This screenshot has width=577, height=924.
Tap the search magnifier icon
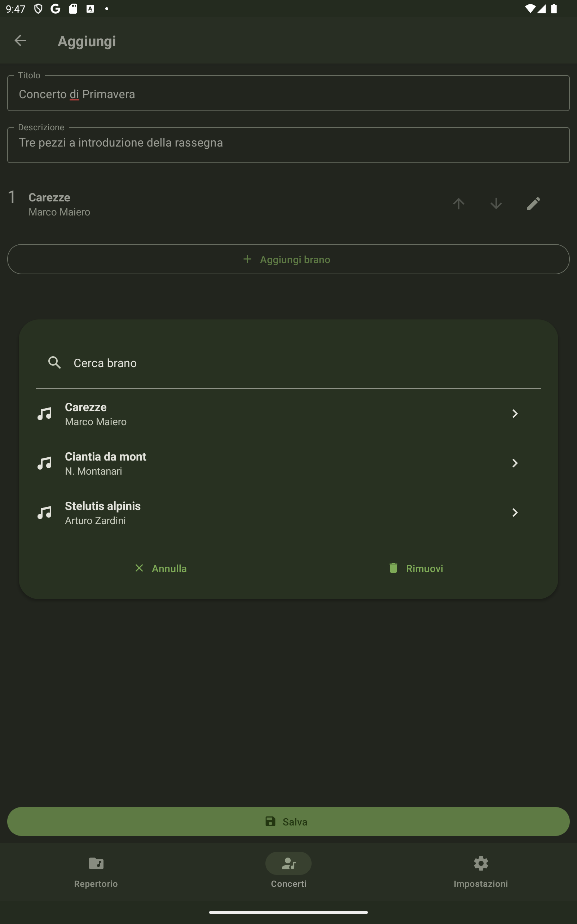click(x=54, y=363)
